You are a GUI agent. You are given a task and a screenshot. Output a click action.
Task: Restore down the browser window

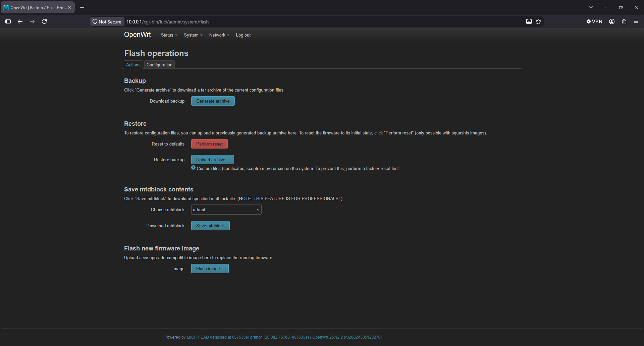(x=621, y=7)
